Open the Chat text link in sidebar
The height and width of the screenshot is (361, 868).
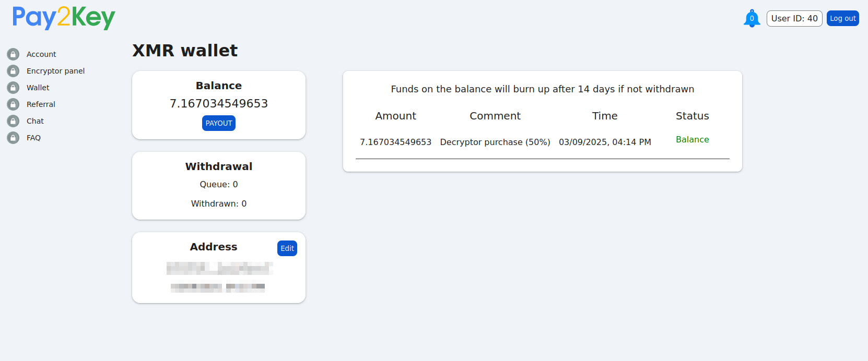pyautogui.click(x=35, y=121)
